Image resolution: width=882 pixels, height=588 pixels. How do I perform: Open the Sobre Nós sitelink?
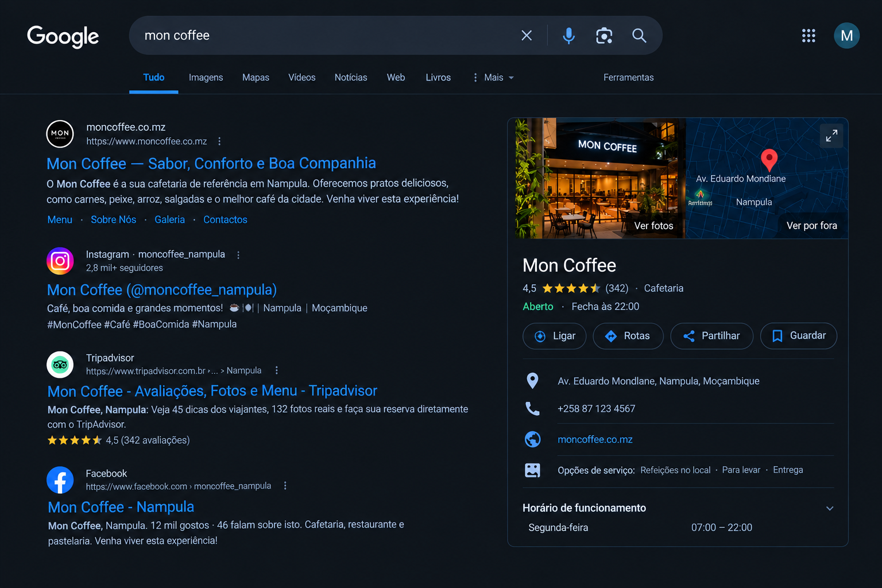(114, 219)
